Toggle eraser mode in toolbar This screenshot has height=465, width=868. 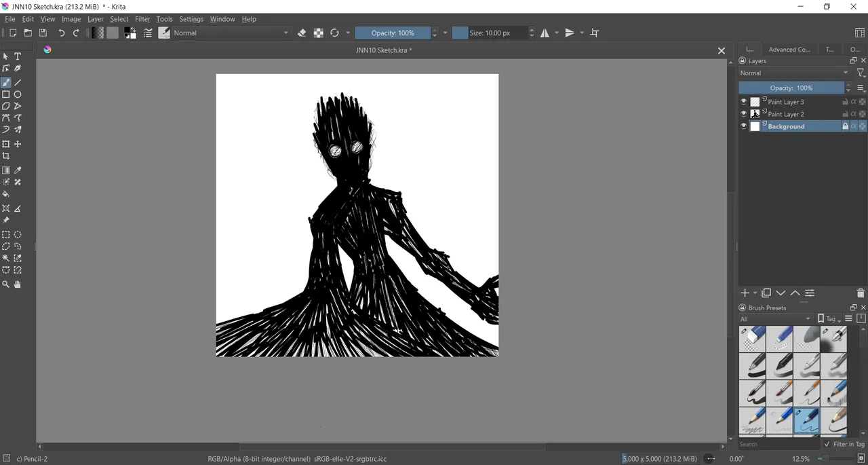point(302,33)
